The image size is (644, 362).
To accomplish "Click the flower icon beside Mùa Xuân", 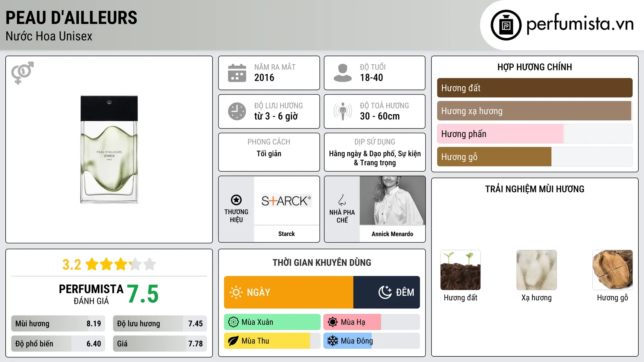I will [x=233, y=322].
